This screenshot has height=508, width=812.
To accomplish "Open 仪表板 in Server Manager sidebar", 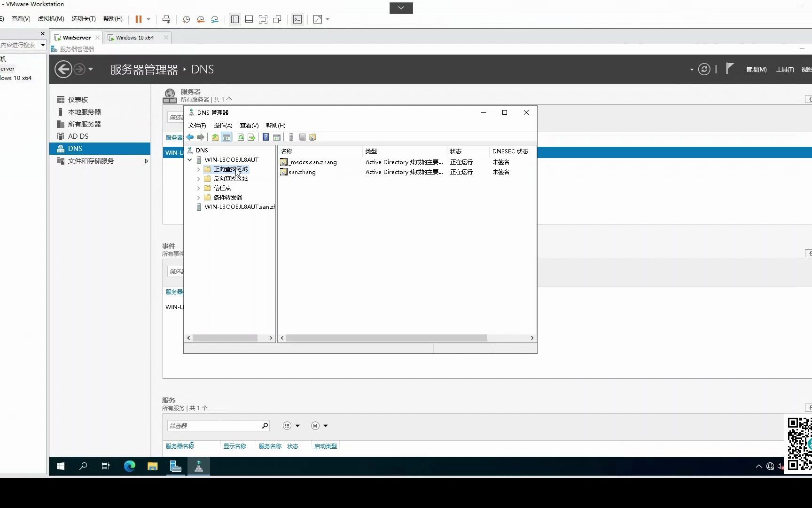I will pyautogui.click(x=78, y=100).
